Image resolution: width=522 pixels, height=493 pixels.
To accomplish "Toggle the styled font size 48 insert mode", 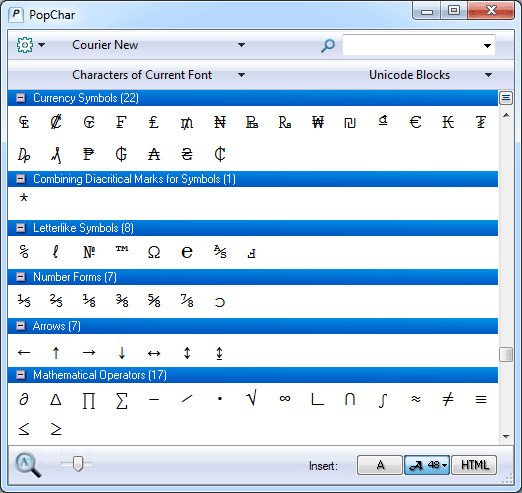I will point(427,465).
